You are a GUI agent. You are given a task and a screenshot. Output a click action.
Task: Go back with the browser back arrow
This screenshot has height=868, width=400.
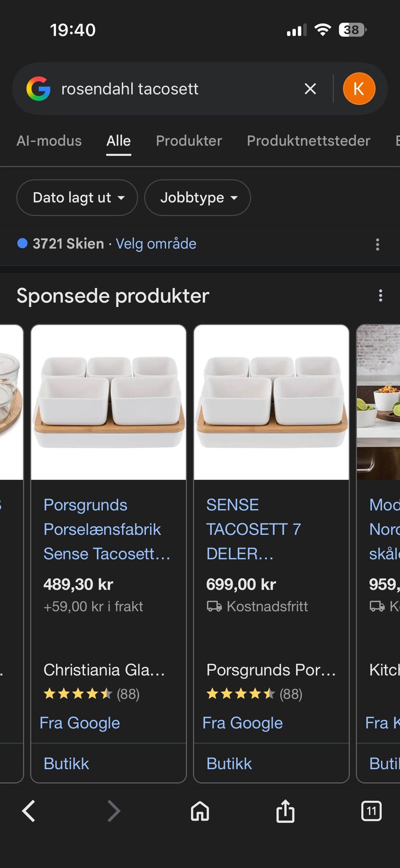(x=28, y=811)
